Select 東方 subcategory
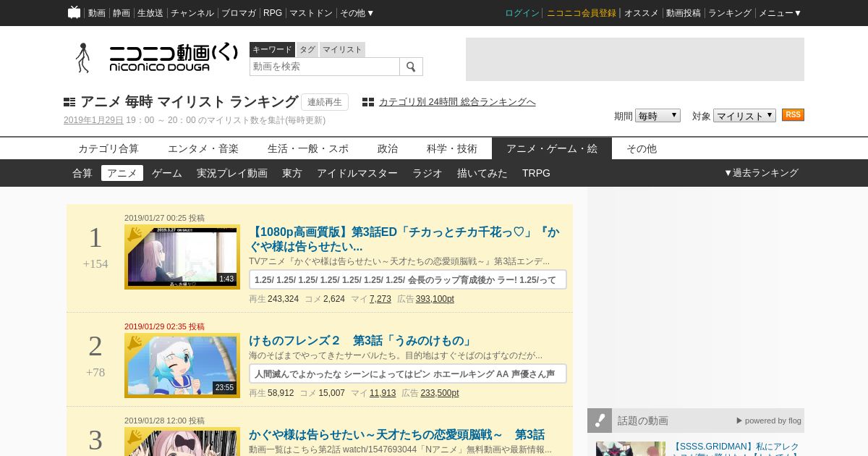The height and width of the screenshot is (456, 868). point(292,173)
